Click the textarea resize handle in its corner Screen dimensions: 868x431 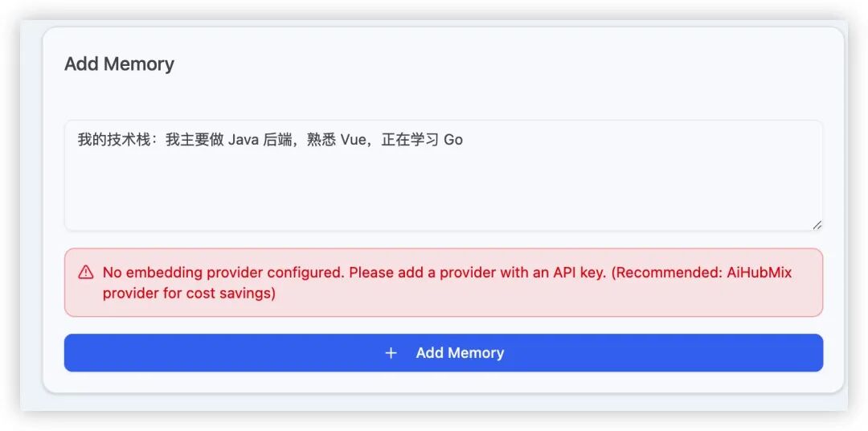(x=817, y=225)
